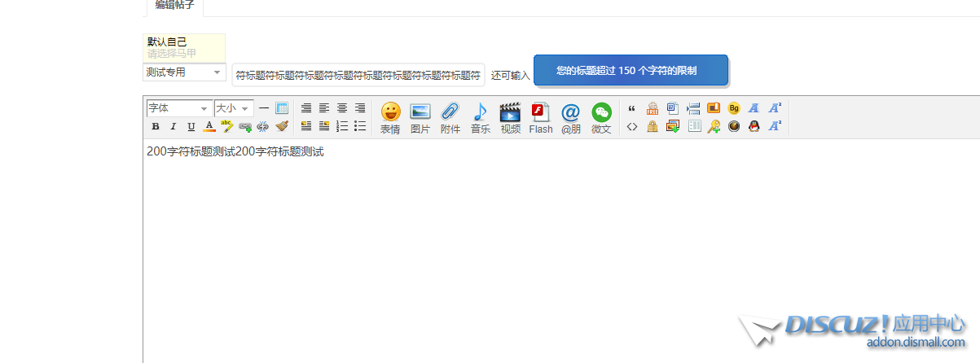Click into the post title input field
The height and width of the screenshot is (363, 980).
pos(358,75)
